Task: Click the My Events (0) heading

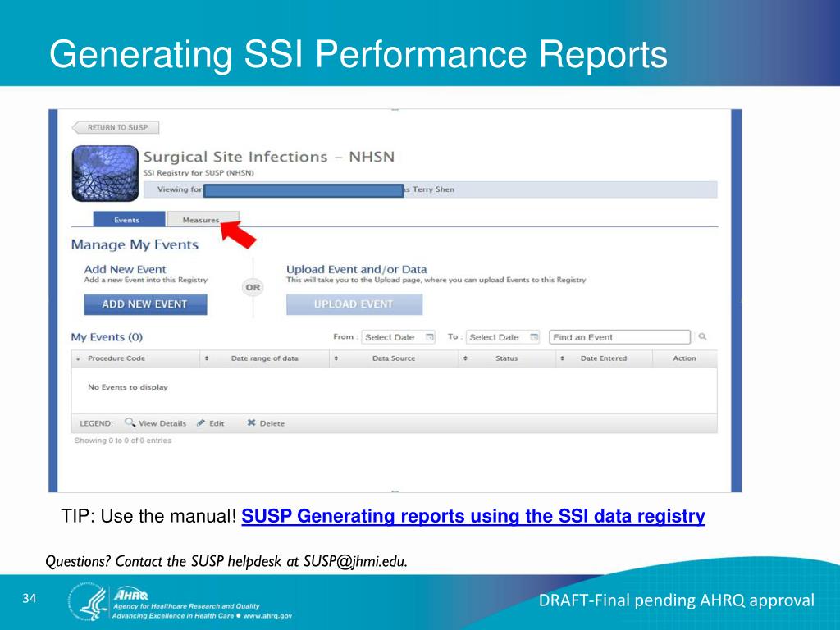Action: 107,337
